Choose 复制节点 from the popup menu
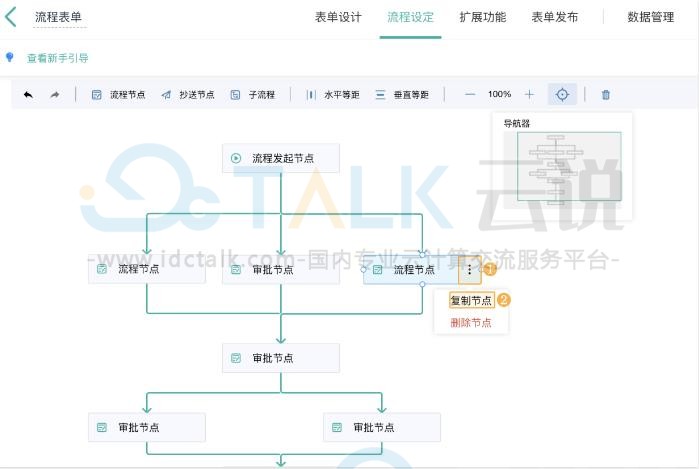Viewport: 699px width, 469px height. pyautogui.click(x=471, y=300)
